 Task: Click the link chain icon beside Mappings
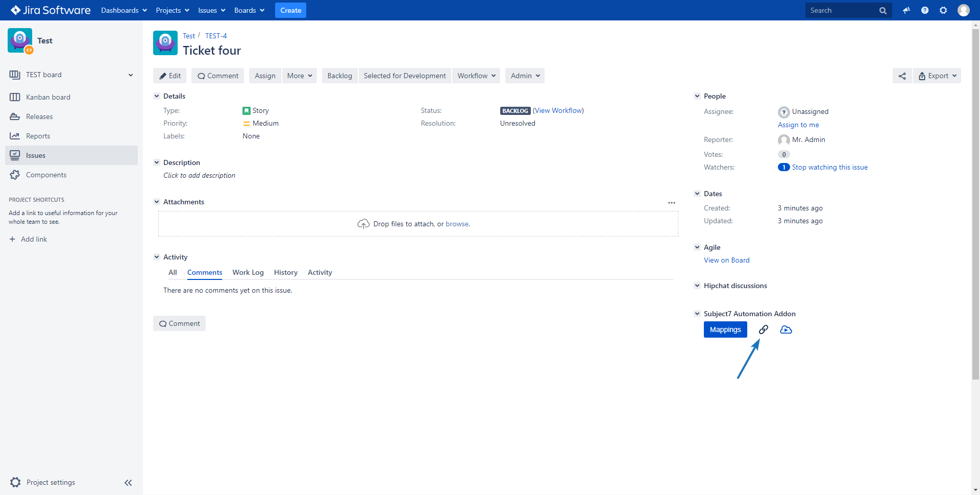(763, 329)
